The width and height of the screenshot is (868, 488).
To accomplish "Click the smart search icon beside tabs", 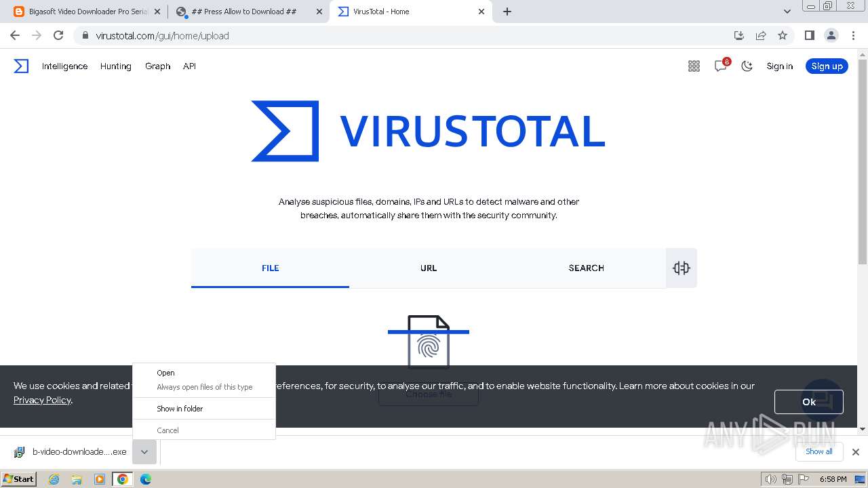I will pyautogui.click(x=682, y=268).
